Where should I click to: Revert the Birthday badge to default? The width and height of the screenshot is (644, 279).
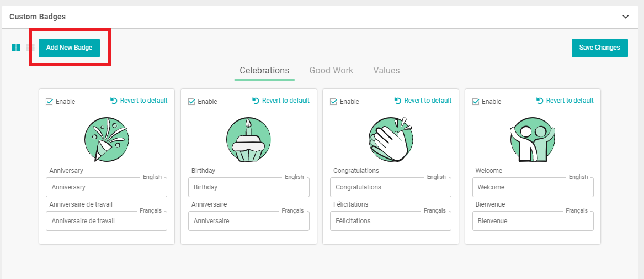281,101
